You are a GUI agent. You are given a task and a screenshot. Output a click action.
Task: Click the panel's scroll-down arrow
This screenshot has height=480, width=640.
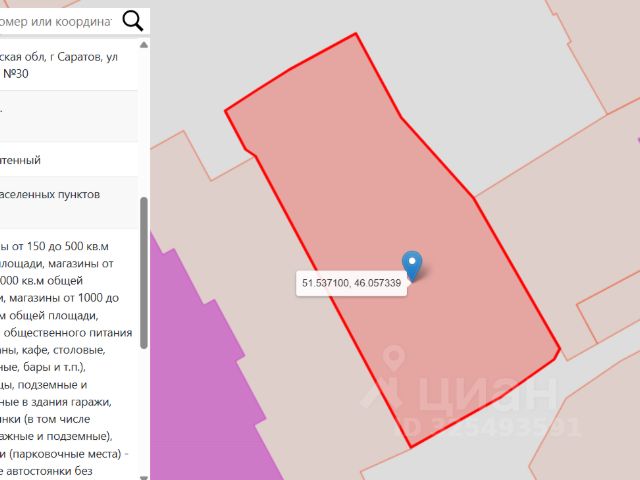144,477
